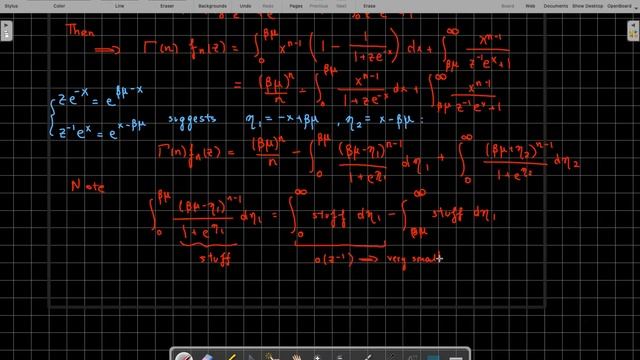Open the Backgrounds chooser

click(x=212, y=6)
